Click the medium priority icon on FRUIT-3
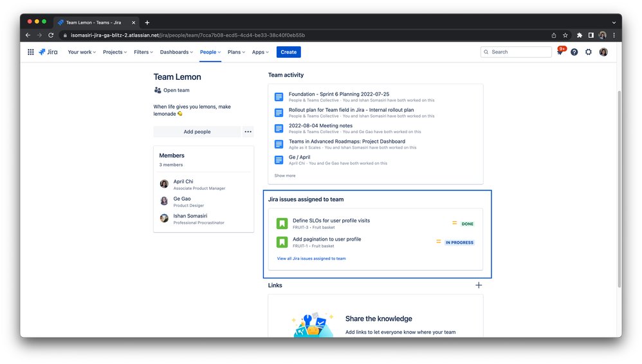Viewport: 642px width, 364px height. (454, 223)
